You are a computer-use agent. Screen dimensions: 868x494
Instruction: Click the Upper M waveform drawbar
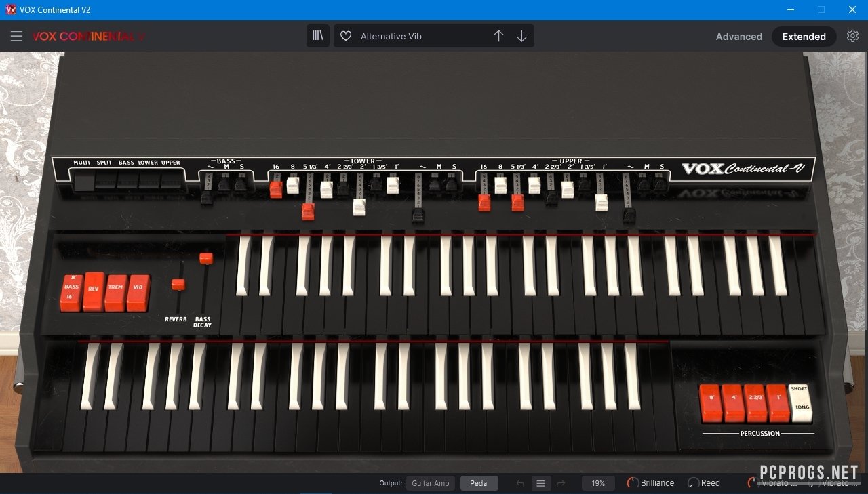pos(644,184)
